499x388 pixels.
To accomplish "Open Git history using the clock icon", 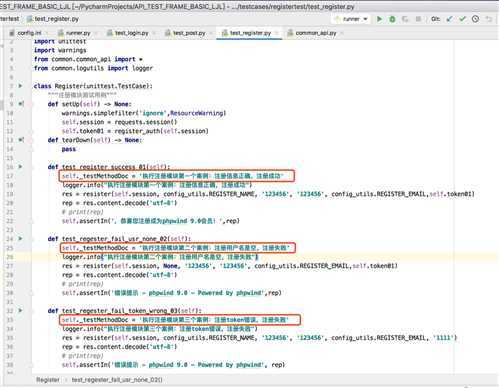I will [475, 19].
